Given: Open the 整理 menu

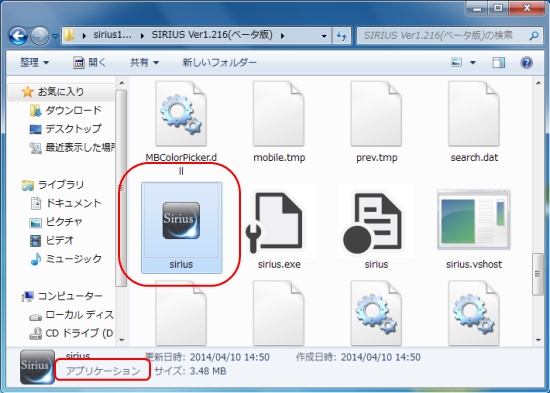Looking at the screenshot, I should 34,62.
